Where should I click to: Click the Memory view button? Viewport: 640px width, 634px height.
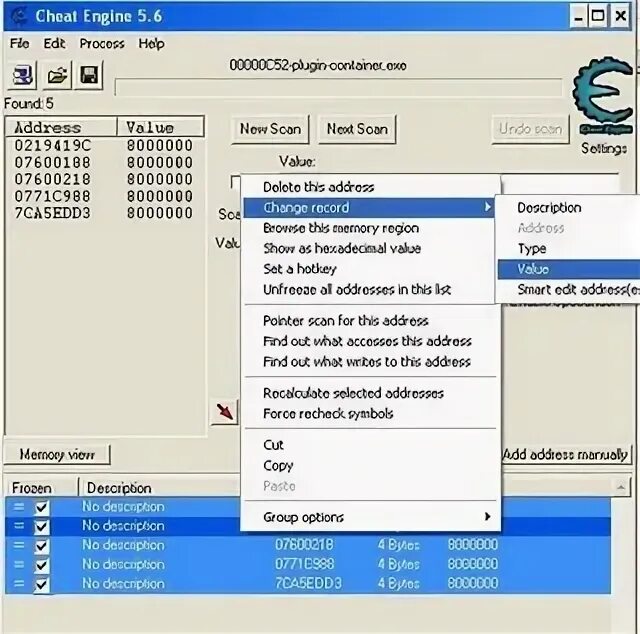coord(57,454)
